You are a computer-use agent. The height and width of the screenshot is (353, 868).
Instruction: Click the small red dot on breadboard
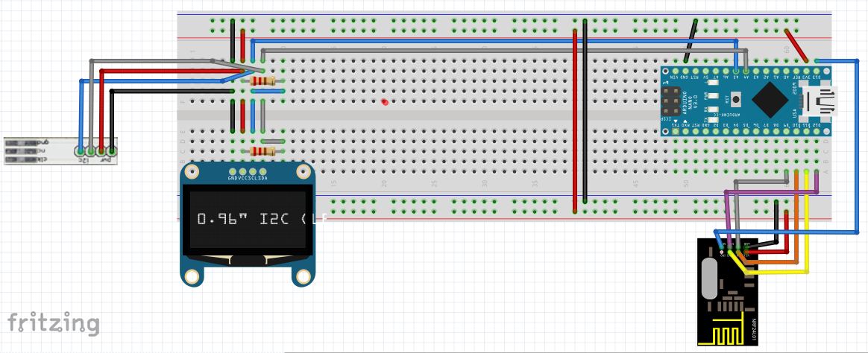(x=384, y=102)
